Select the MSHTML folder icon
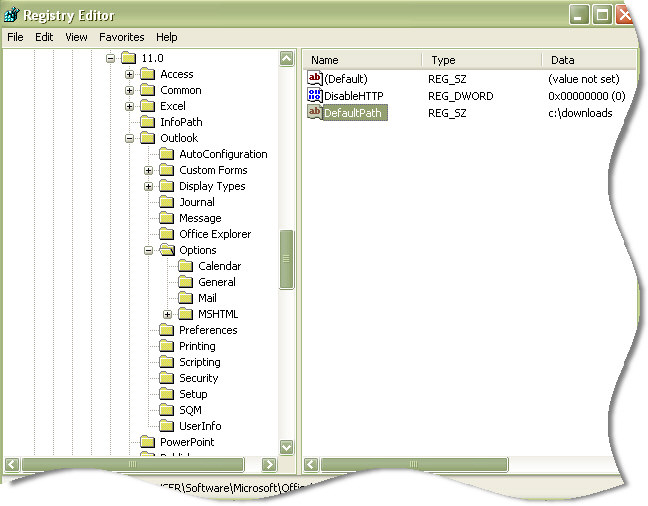Screen dimensions: 648x506 coord(186,314)
